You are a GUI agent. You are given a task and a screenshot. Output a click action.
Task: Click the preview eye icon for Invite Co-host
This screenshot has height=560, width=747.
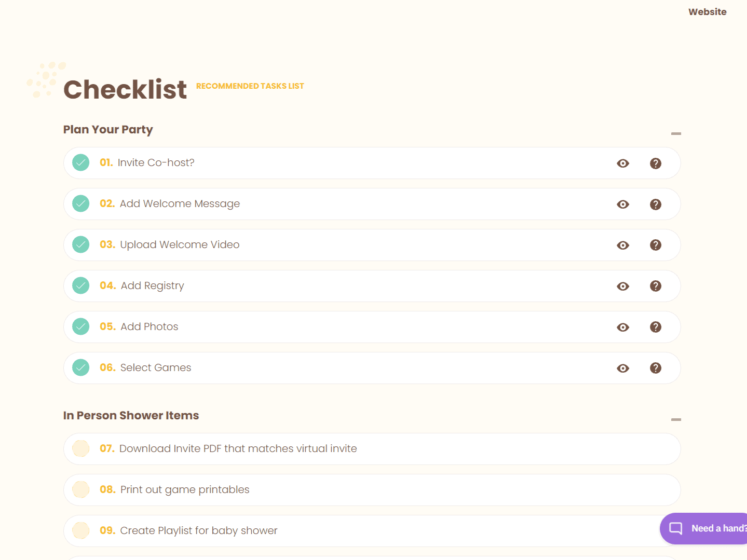(623, 163)
